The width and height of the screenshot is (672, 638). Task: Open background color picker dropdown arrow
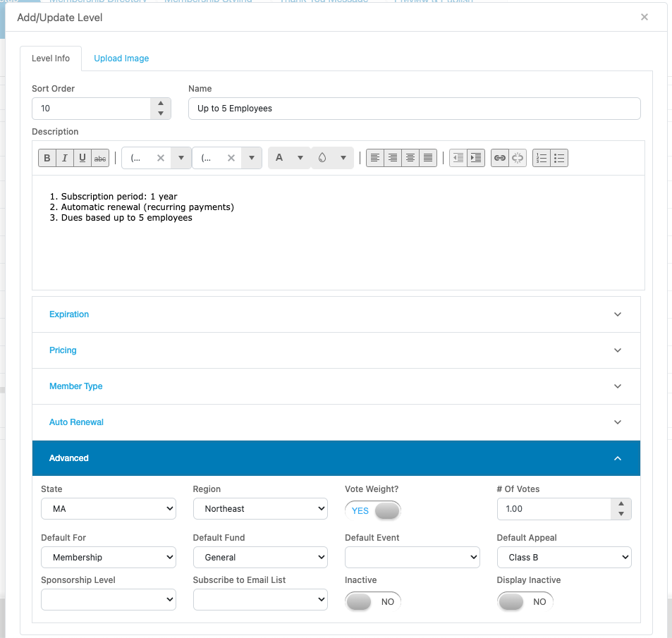(x=343, y=158)
